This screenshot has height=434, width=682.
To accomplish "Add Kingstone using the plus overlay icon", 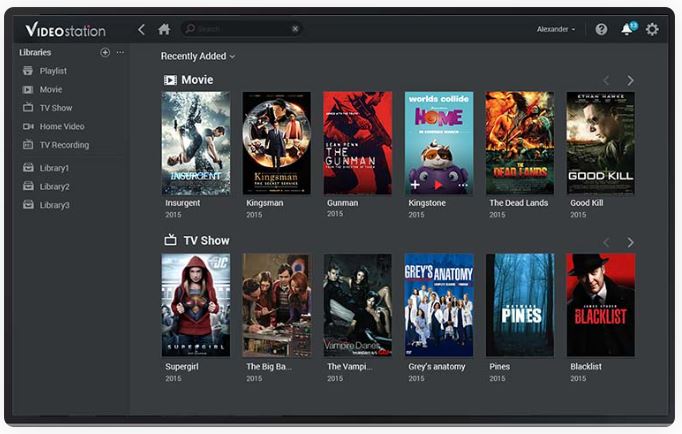I will (415, 184).
